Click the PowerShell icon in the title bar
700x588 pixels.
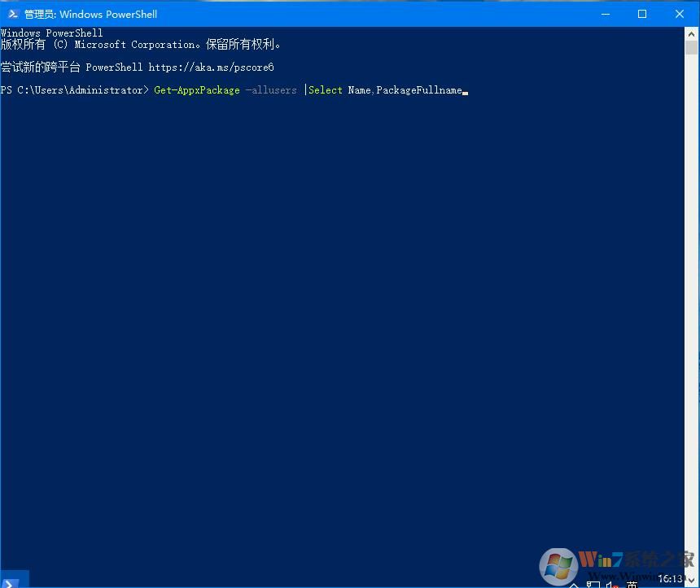point(13,15)
